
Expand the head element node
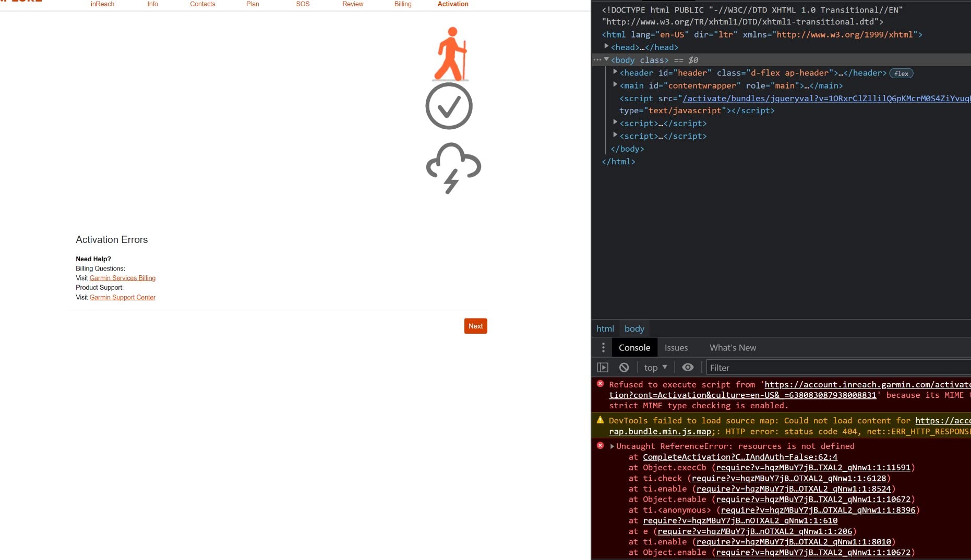click(x=606, y=46)
